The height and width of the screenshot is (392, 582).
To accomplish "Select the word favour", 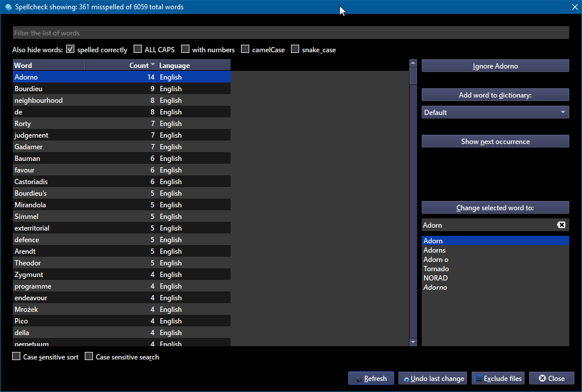I will click(x=122, y=170).
